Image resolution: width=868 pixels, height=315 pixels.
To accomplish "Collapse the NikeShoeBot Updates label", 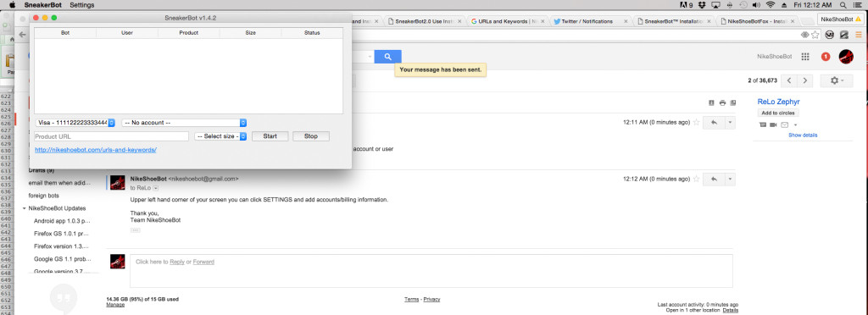I will click(25, 208).
